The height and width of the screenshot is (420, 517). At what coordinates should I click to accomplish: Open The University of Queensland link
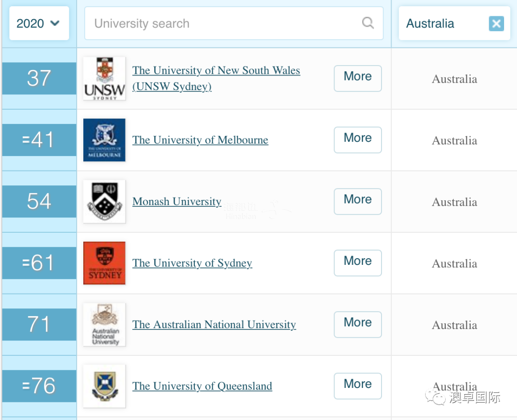202,386
